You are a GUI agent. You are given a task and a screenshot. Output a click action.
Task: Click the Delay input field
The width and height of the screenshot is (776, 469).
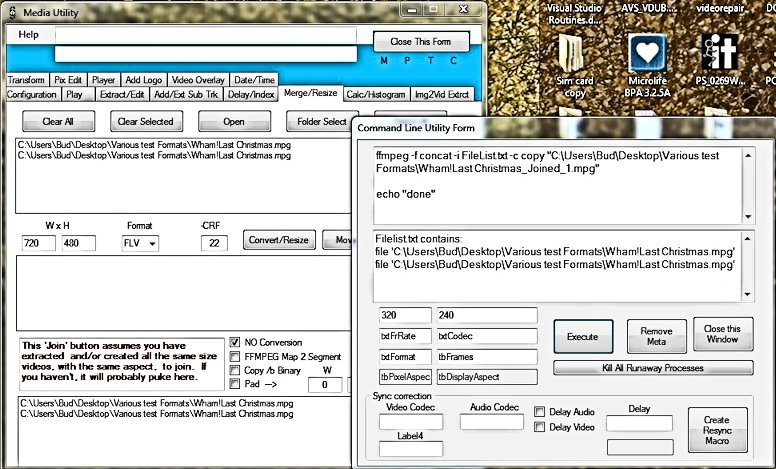tap(640, 423)
